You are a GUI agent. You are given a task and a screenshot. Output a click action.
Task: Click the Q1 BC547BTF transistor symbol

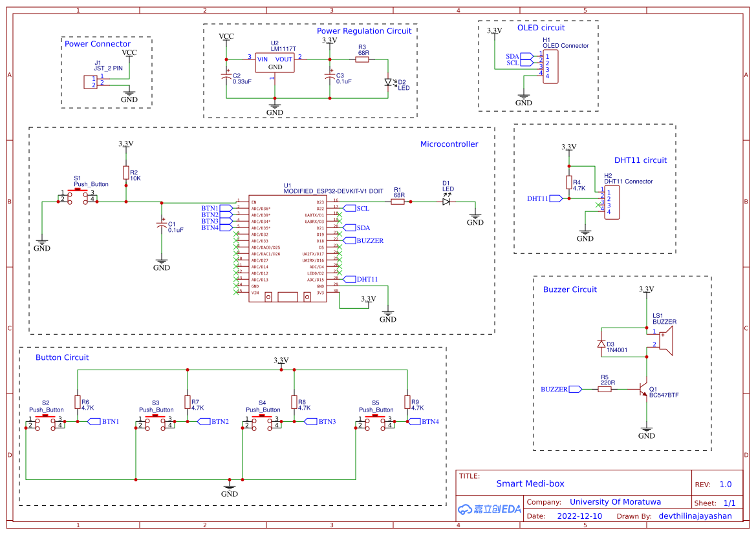pyautogui.click(x=644, y=388)
